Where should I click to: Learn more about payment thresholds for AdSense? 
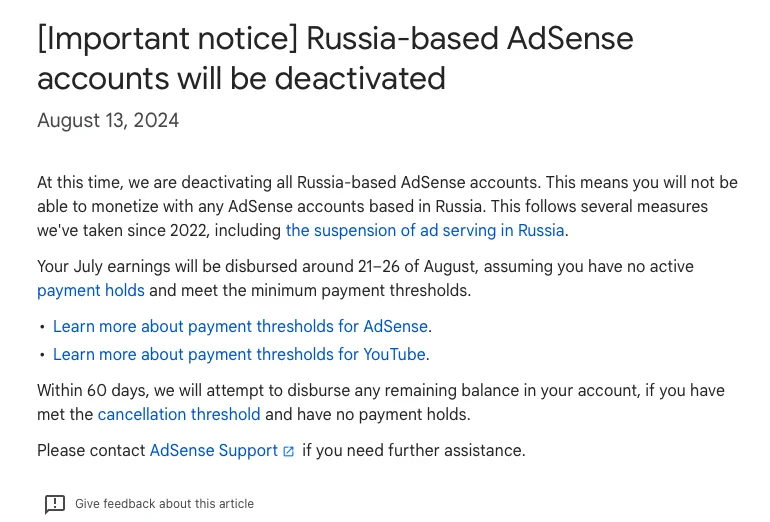(x=241, y=326)
